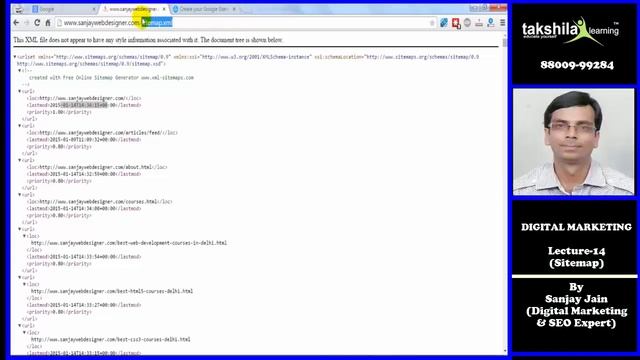Viewport: 640px width, 360px height.
Task: Open the browser home page icon
Action: pos(48,23)
